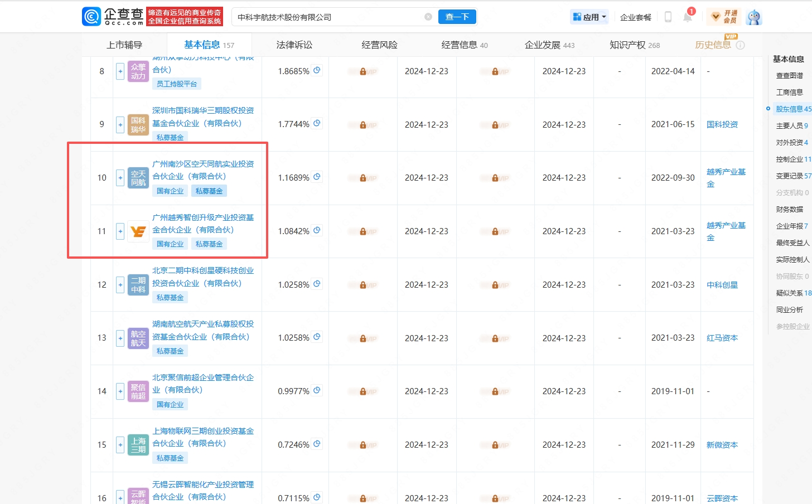Switch to 经营信息 tab
This screenshot has height=504, width=812.
(x=465, y=45)
